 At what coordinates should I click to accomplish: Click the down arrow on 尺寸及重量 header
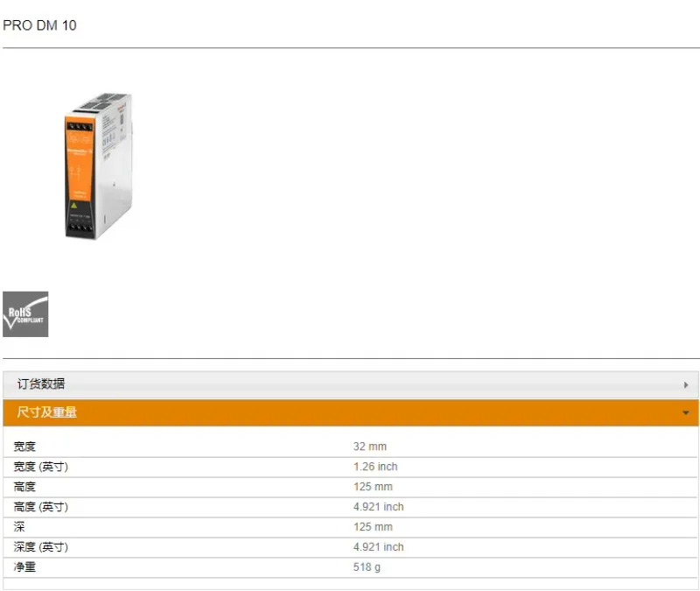pyautogui.click(x=686, y=413)
